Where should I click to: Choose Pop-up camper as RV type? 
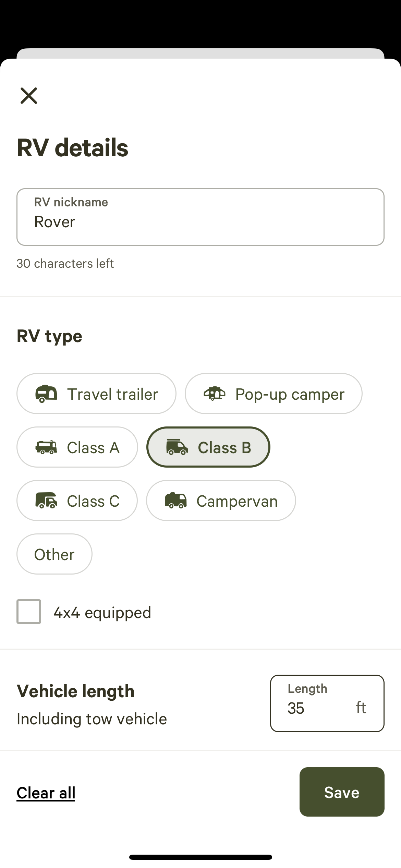(274, 394)
